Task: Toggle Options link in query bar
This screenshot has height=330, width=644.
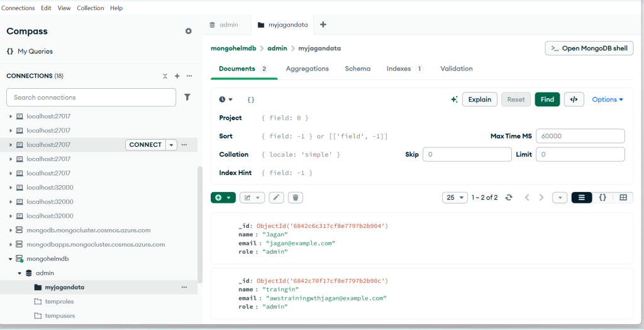Action: [x=608, y=100]
